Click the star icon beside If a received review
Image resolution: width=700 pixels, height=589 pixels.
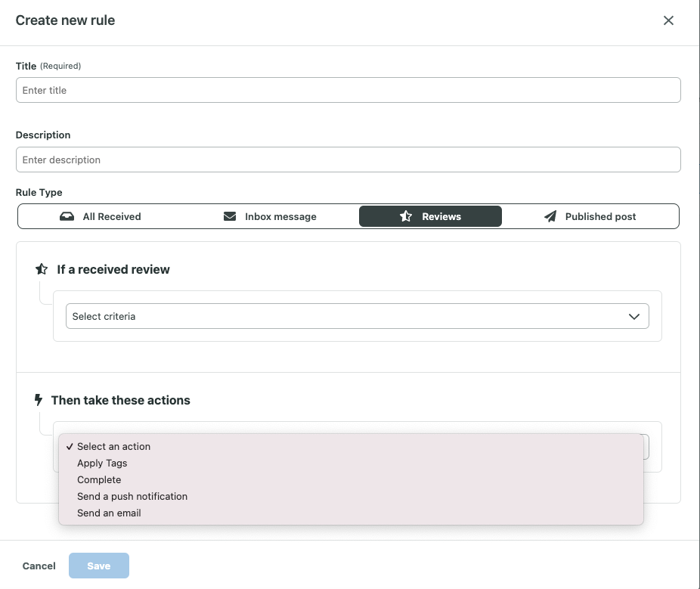click(42, 269)
